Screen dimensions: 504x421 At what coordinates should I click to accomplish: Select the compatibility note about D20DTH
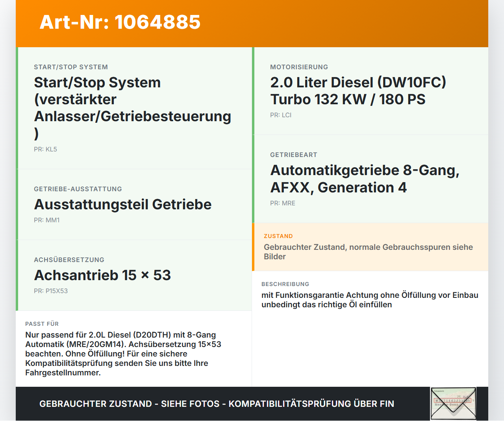coord(123,354)
